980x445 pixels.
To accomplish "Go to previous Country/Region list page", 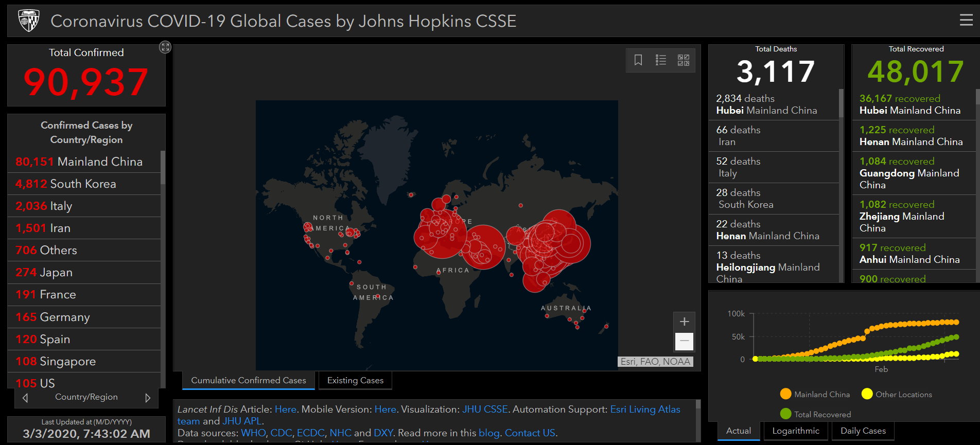I will (25, 398).
